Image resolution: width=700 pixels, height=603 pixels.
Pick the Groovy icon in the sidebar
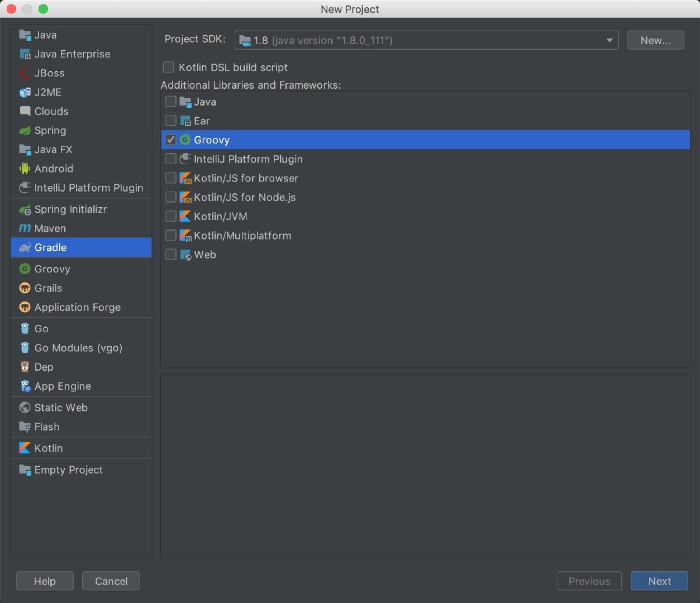pyautogui.click(x=25, y=269)
